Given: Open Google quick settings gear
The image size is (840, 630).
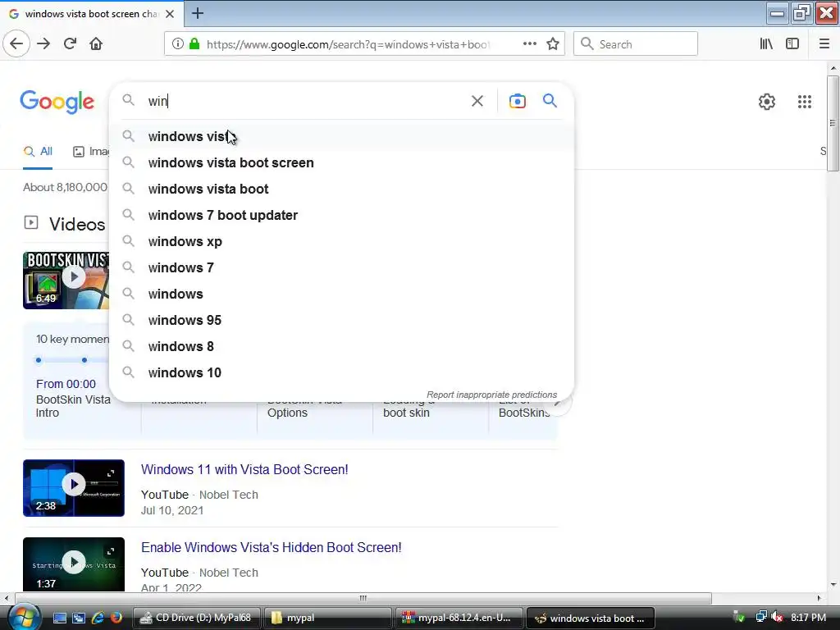Looking at the screenshot, I should (767, 101).
